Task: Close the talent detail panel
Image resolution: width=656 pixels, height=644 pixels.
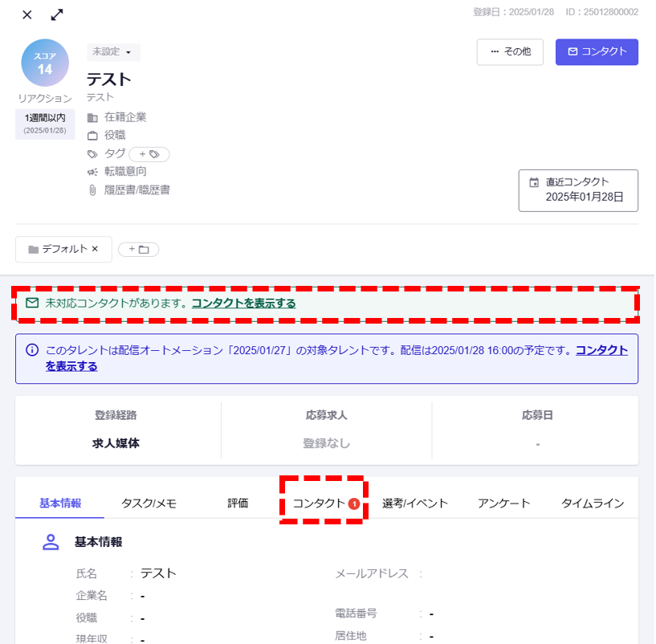Action: (27, 14)
